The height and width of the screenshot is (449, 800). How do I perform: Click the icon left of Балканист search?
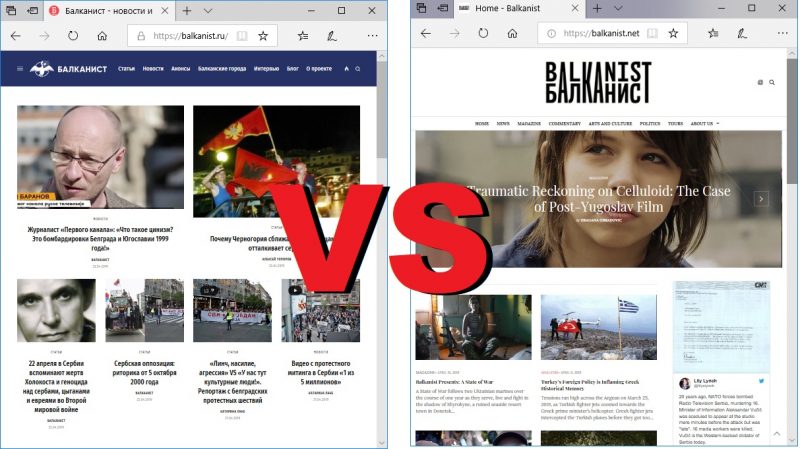tap(346, 68)
